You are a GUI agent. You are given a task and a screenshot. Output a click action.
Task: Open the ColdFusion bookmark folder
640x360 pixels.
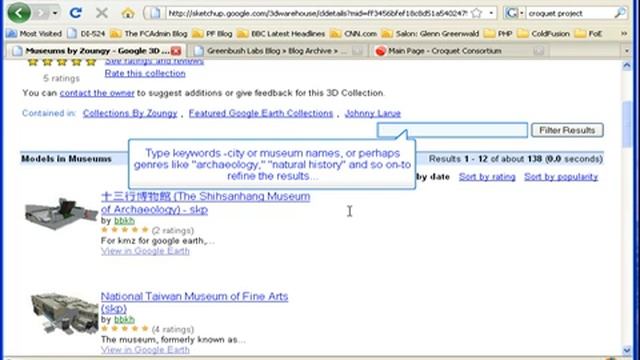[x=543, y=33]
